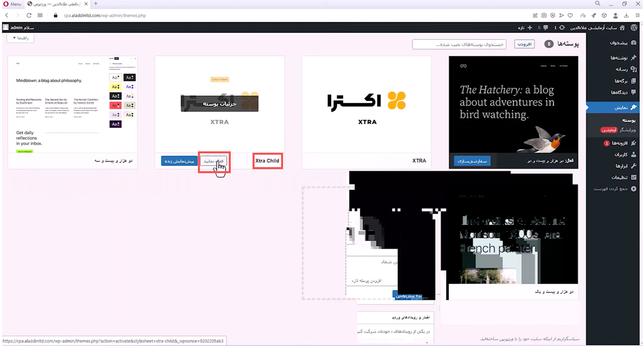Open the admin user avatar in admin bar
The width and height of the screenshot is (644, 346).
[6, 28]
